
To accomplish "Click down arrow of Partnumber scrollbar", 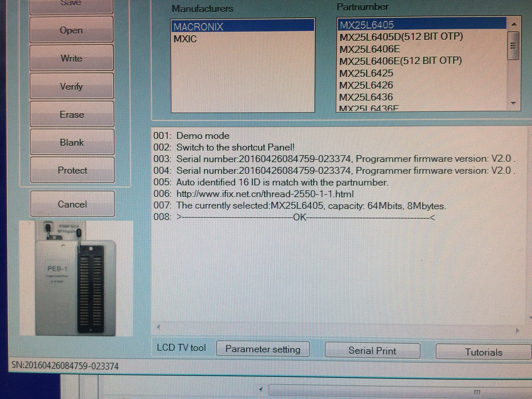I will click(514, 103).
